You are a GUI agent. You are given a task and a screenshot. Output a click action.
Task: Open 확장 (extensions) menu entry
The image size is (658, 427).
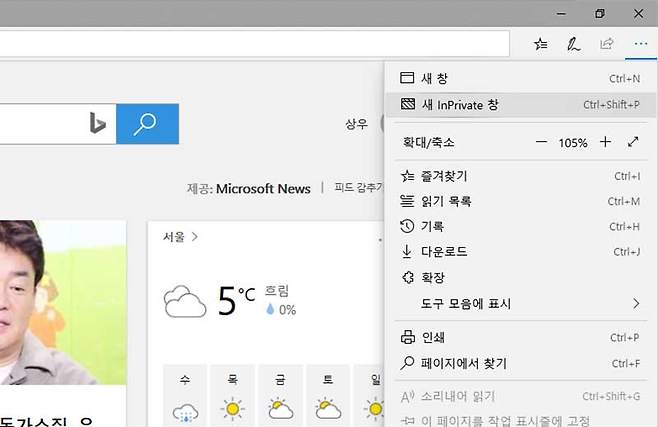(520, 277)
